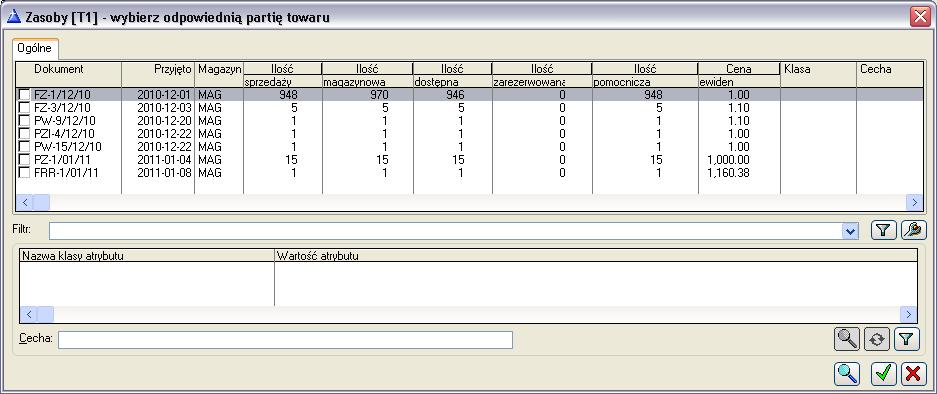Select the 946 dostępna quantity cell
The height and width of the screenshot is (394, 937).
[455, 94]
